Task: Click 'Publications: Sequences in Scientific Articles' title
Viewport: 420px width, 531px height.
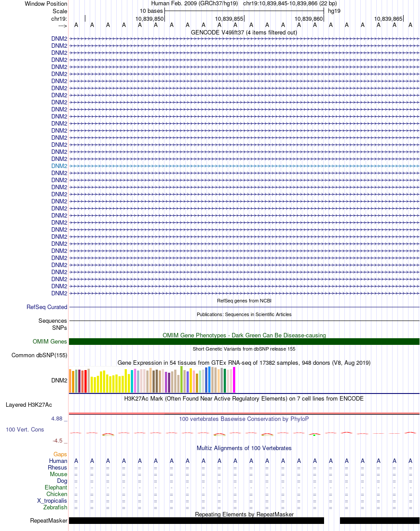Action: pyautogui.click(x=244, y=314)
